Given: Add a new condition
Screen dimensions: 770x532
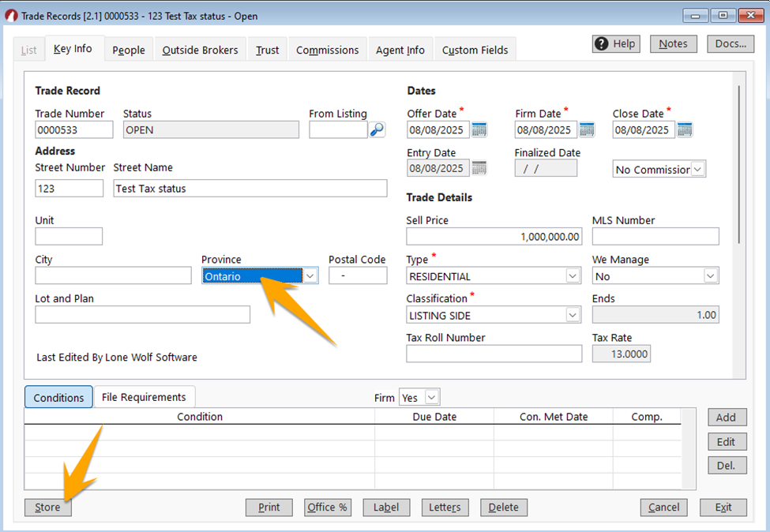Looking at the screenshot, I should click(726, 417).
